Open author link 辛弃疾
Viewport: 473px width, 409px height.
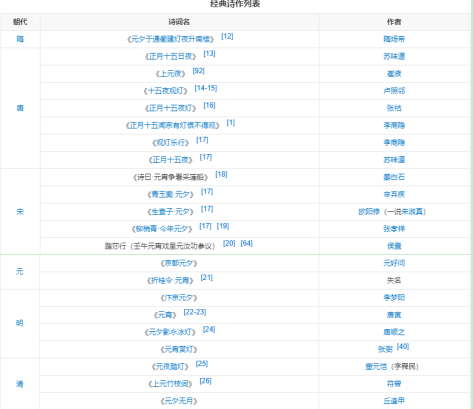tap(394, 194)
